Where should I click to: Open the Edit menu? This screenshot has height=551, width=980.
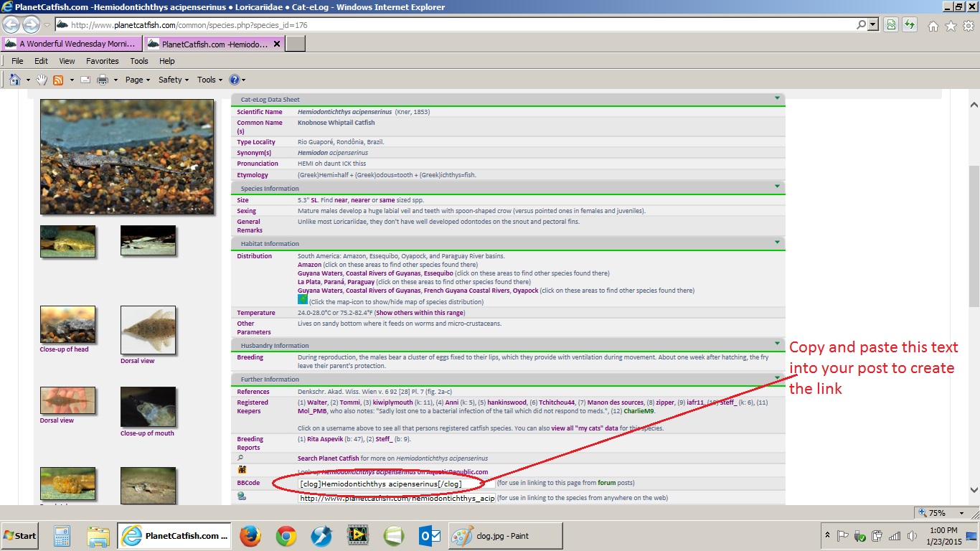(x=42, y=61)
